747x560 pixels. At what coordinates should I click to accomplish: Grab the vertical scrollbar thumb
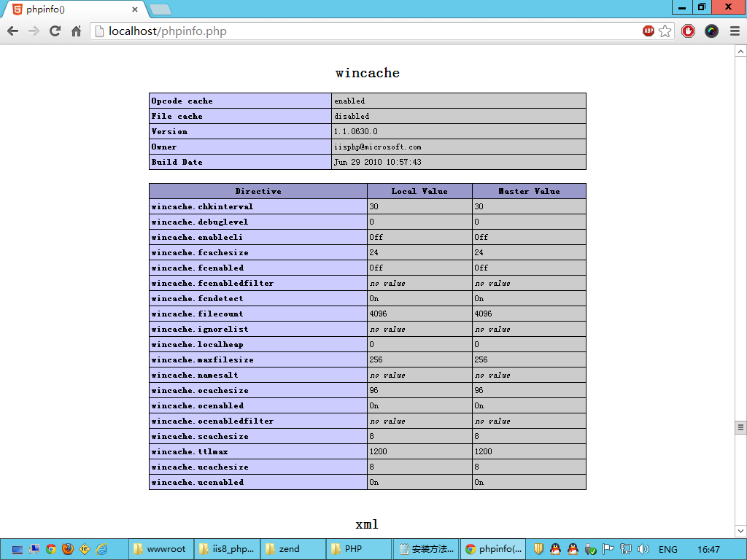click(741, 427)
